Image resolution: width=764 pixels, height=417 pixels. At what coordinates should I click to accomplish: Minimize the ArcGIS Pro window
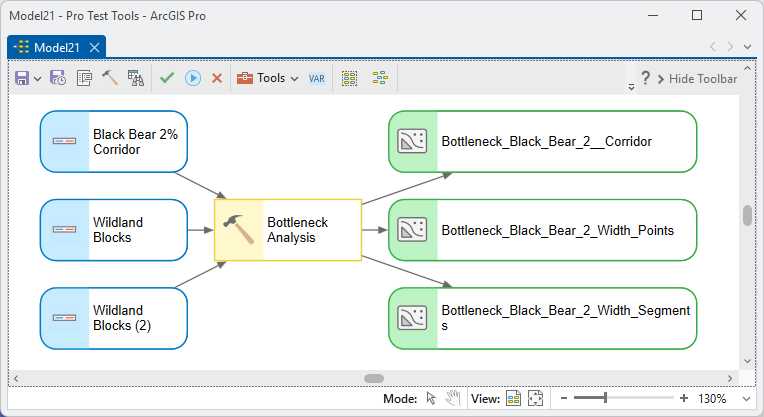(653, 16)
